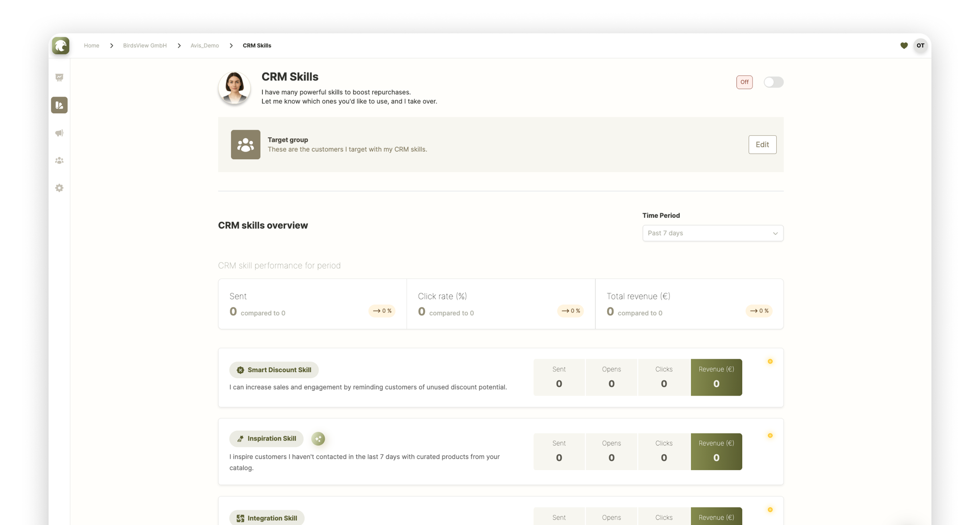The image size is (980, 525).
Task: Click yellow status dot on Smart Discount Skill
Action: [770, 361]
